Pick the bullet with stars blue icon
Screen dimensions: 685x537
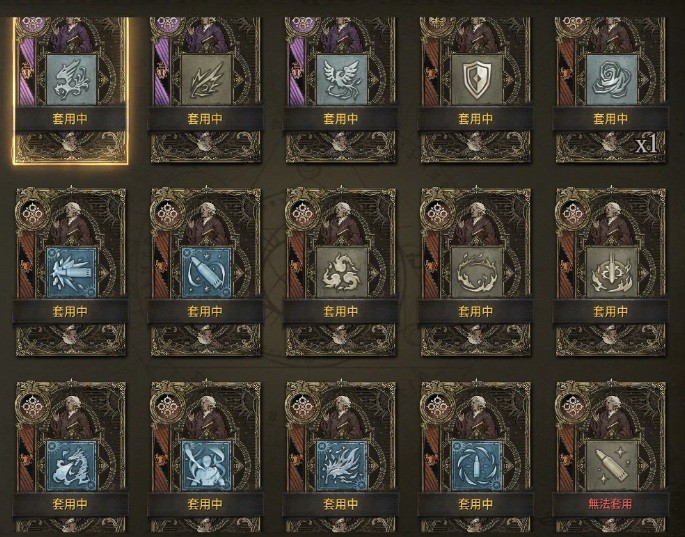click(206, 272)
